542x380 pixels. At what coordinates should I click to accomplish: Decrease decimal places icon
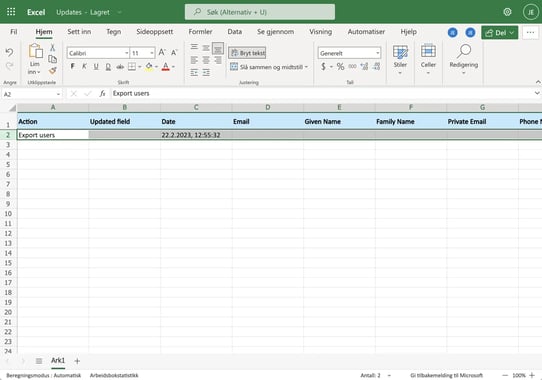[x=377, y=66]
